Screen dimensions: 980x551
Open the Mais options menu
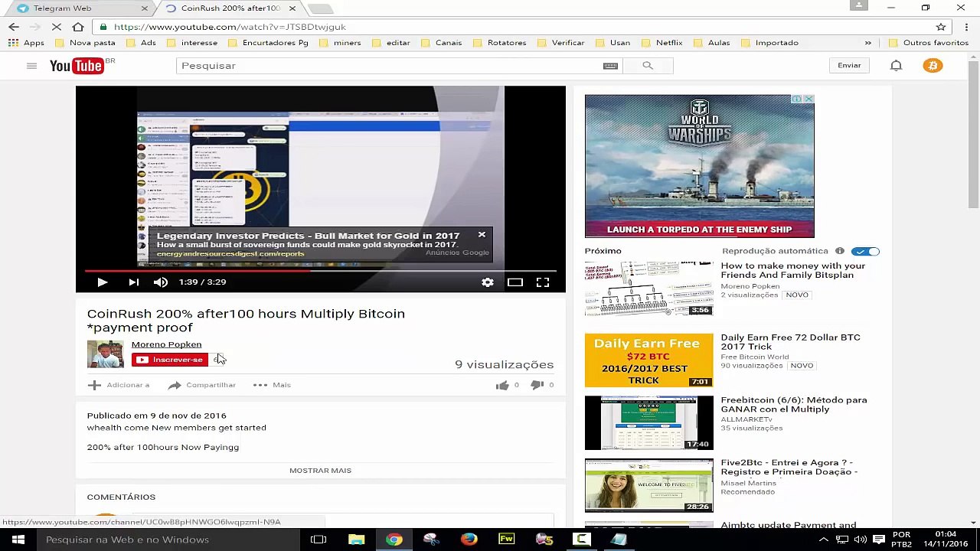pos(272,385)
